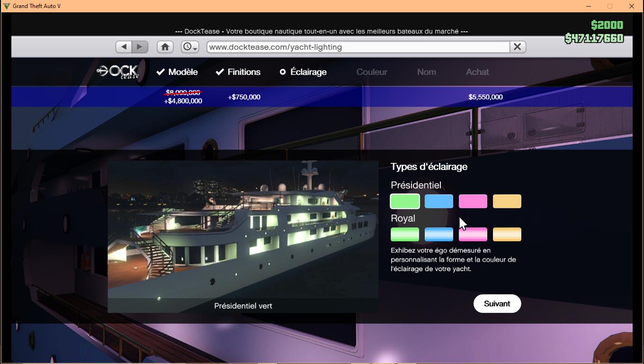Select the Éclairage step tab
Viewport: 644px width, 364px height.
tap(303, 72)
